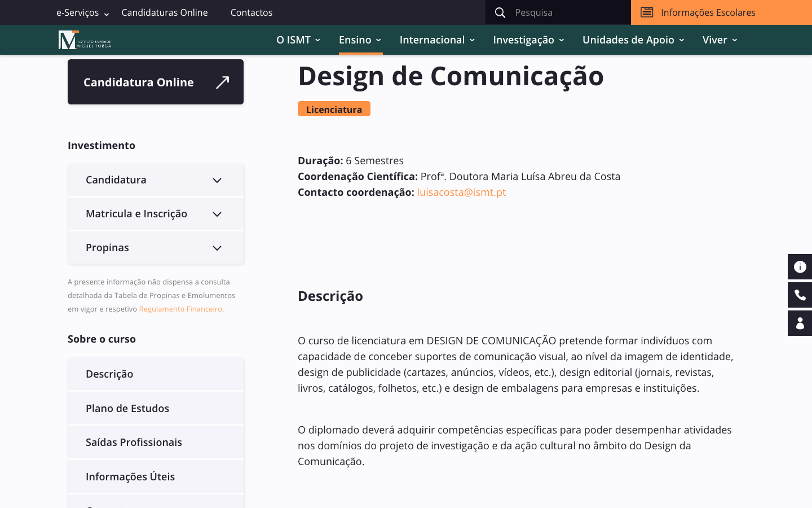This screenshot has width=812, height=508.
Task: Open the Regulamento Financeiro link
Action: click(180, 309)
